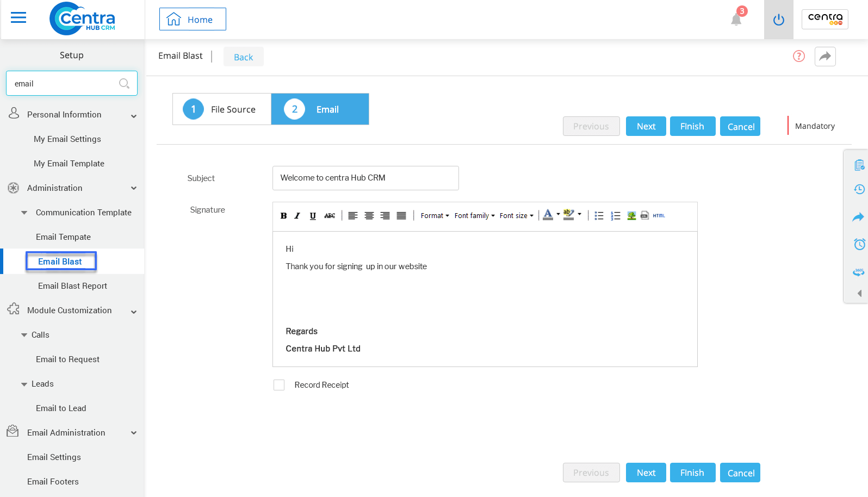Open the highlight color picker arrow
Screen dimensions: 868x497
coord(579,215)
